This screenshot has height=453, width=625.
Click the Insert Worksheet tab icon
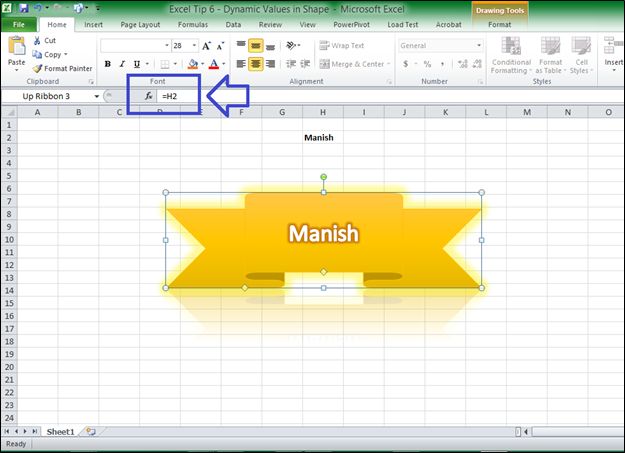click(x=91, y=432)
